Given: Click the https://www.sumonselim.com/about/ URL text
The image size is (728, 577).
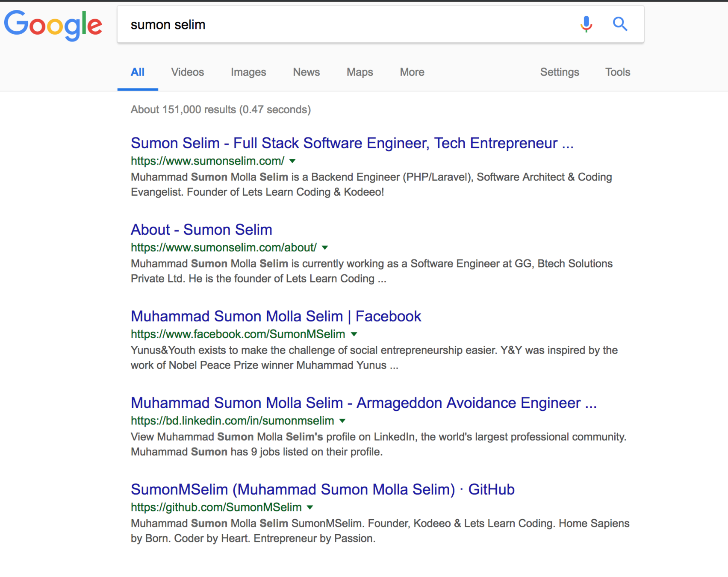Looking at the screenshot, I should (224, 247).
